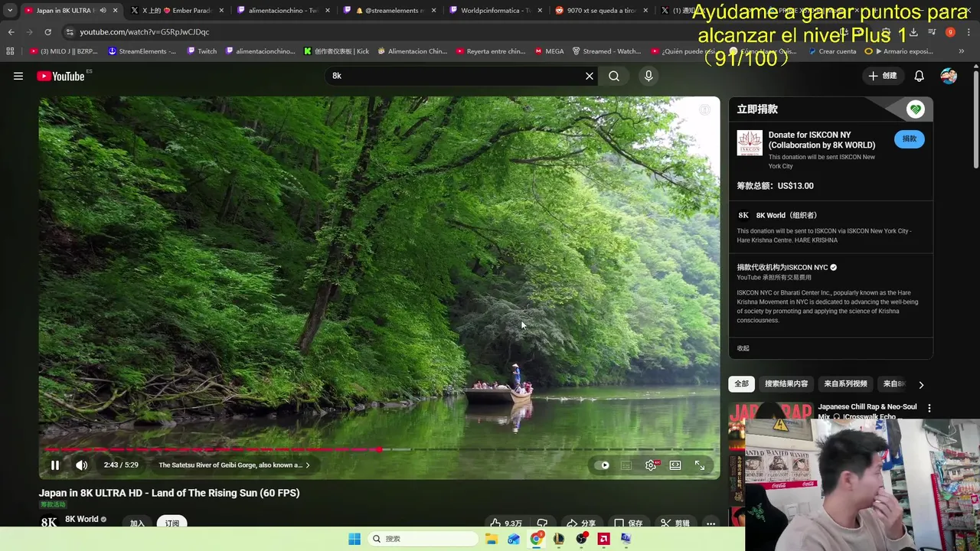Image resolution: width=980 pixels, height=551 pixels.
Task: Click the magnifier search button
Action: [614, 76]
